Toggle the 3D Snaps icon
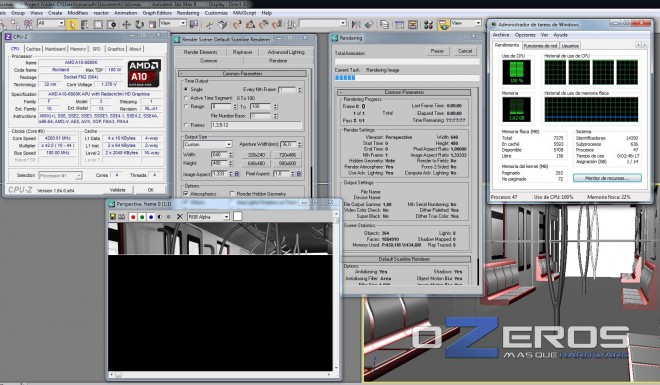The width and height of the screenshot is (660, 385). click(x=237, y=24)
